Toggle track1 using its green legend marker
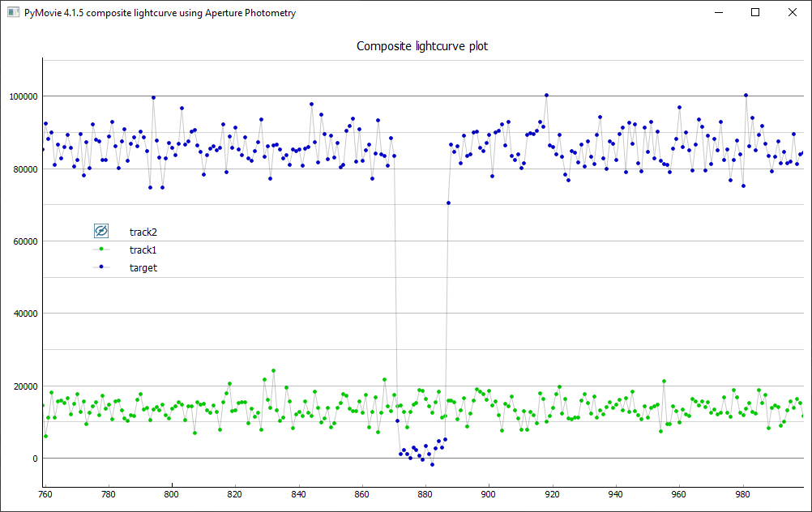 (101, 250)
